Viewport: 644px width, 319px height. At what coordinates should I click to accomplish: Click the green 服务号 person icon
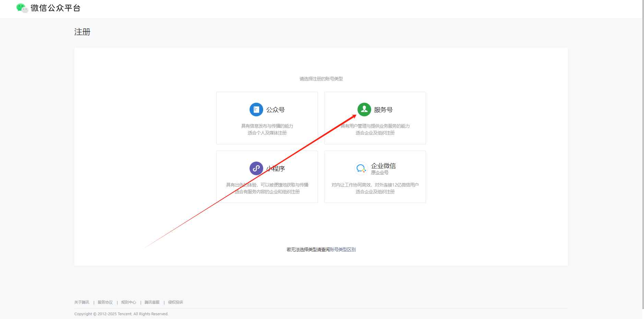tap(364, 110)
